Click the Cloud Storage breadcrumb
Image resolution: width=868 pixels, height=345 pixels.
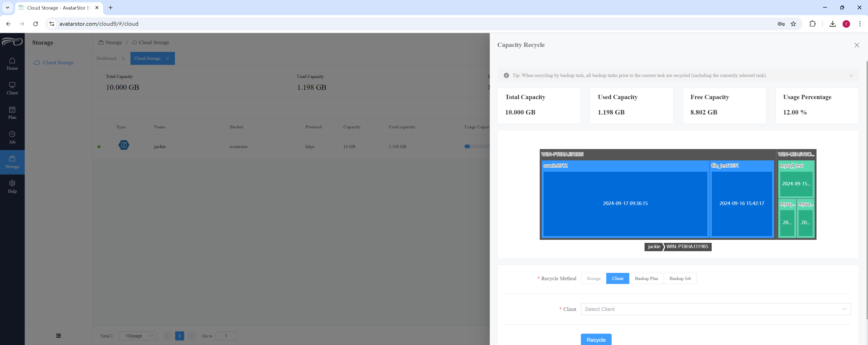point(151,42)
